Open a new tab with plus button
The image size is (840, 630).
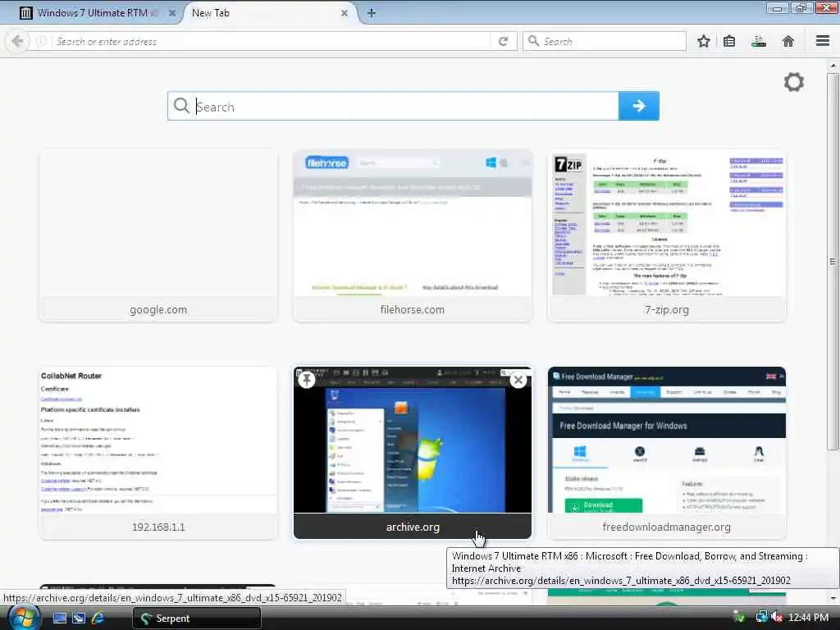point(372,13)
